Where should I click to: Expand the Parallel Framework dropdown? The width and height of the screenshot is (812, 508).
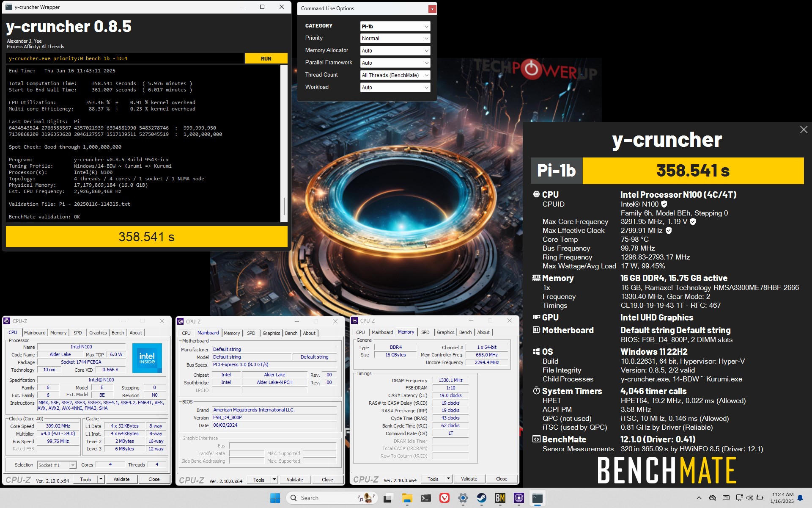[395, 63]
